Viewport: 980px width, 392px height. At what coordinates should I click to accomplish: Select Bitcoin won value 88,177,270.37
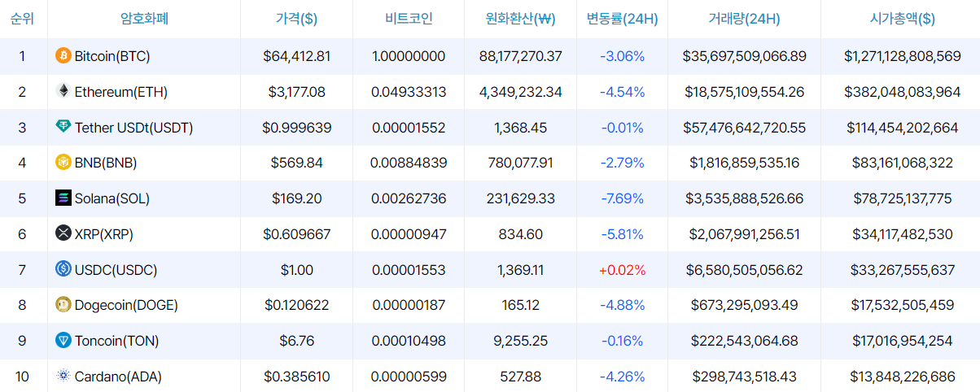pyautogui.click(x=521, y=56)
